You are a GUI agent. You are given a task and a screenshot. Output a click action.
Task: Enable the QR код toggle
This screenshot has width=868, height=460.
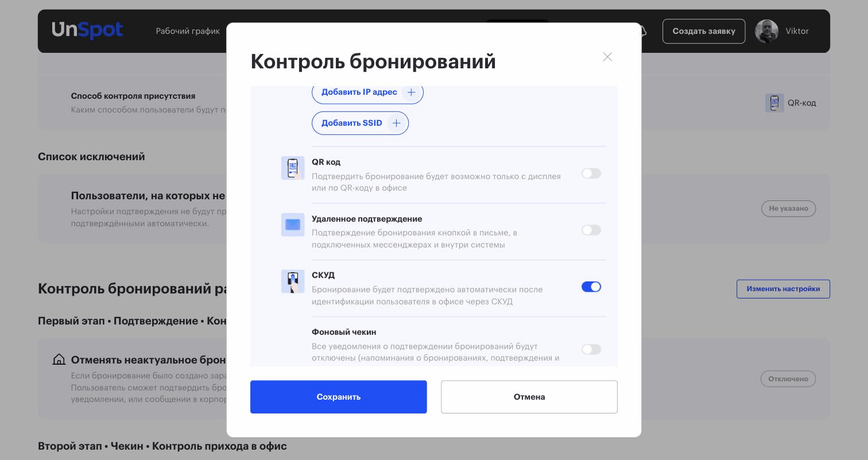click(x=591, y=173)
